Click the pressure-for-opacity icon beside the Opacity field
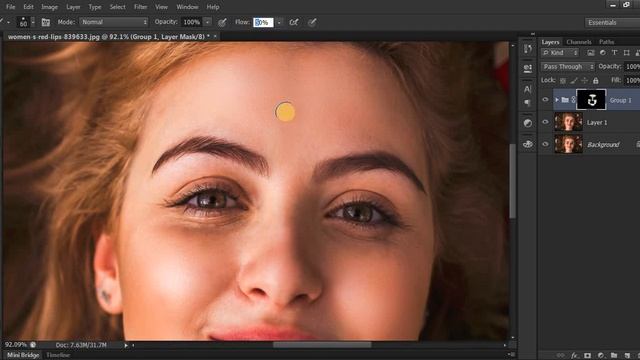Viewport: 640px width, 360px height. coord(222,22)
